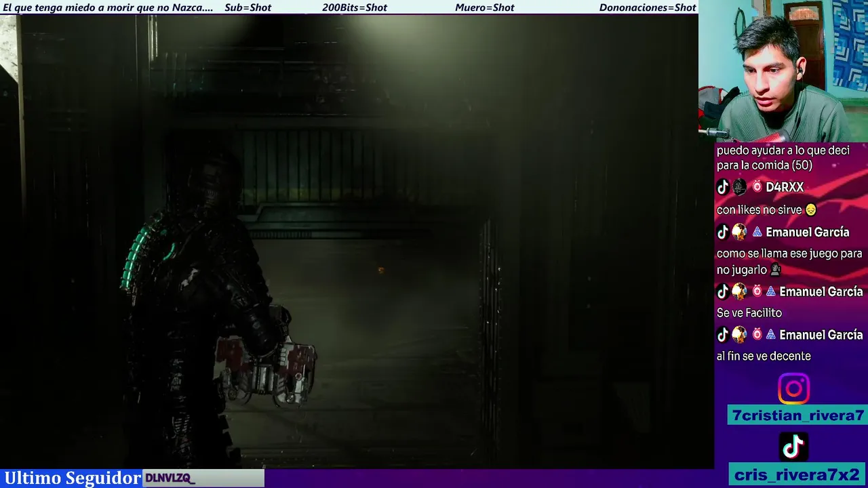Click Emanuel García name above 'al fin se ve decente'
Image resolution: width=868 pixels, height=488 pixels.
coord(821,335)
